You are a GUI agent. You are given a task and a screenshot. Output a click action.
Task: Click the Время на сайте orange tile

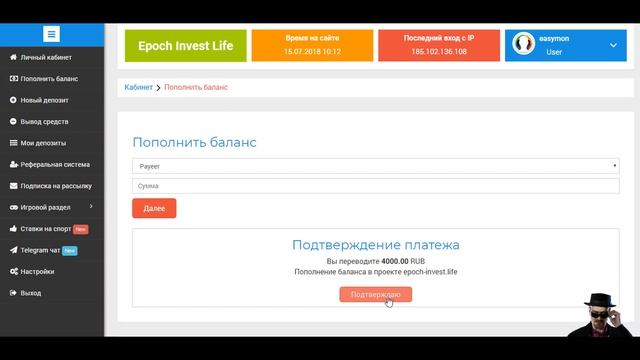312,45
